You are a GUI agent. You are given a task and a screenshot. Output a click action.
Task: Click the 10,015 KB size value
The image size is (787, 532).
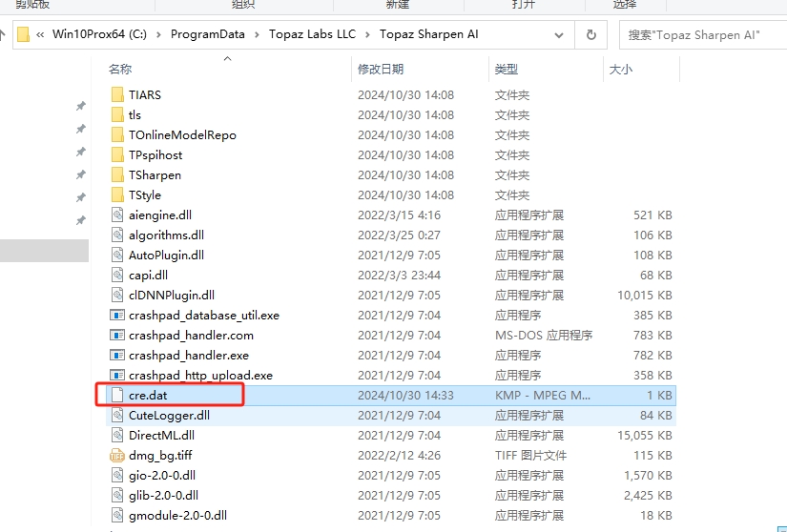point(645,296)
